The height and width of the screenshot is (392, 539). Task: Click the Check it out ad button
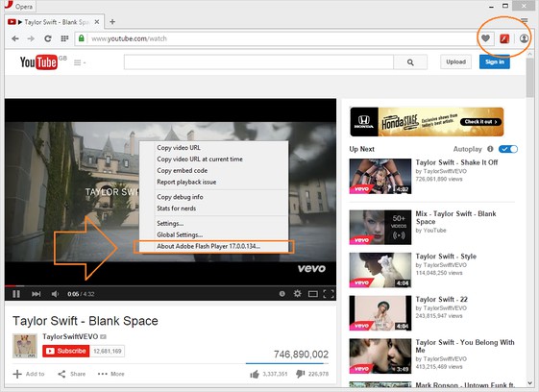[x=480, y=122]
